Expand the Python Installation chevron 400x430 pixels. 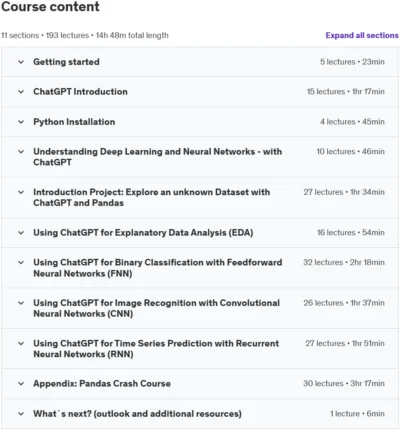pyautogui.click(x=21, y=122)
